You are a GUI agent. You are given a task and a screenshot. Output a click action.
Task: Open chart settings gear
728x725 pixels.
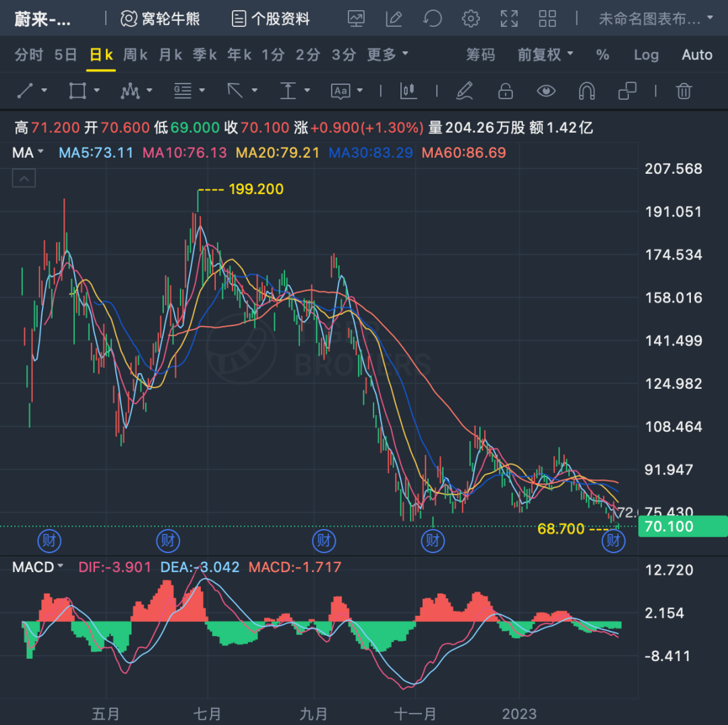pos(471,19)
